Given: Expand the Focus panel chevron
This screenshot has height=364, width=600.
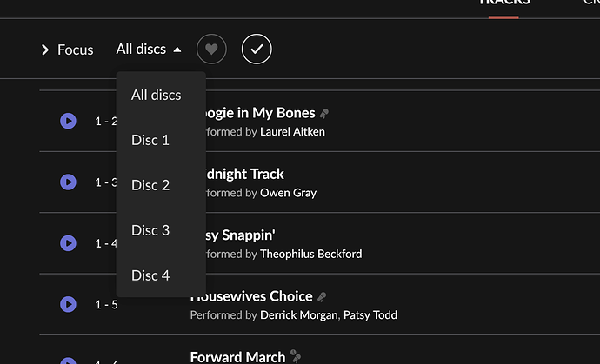Looking at the screenshot, I should (x=45, y=50).
